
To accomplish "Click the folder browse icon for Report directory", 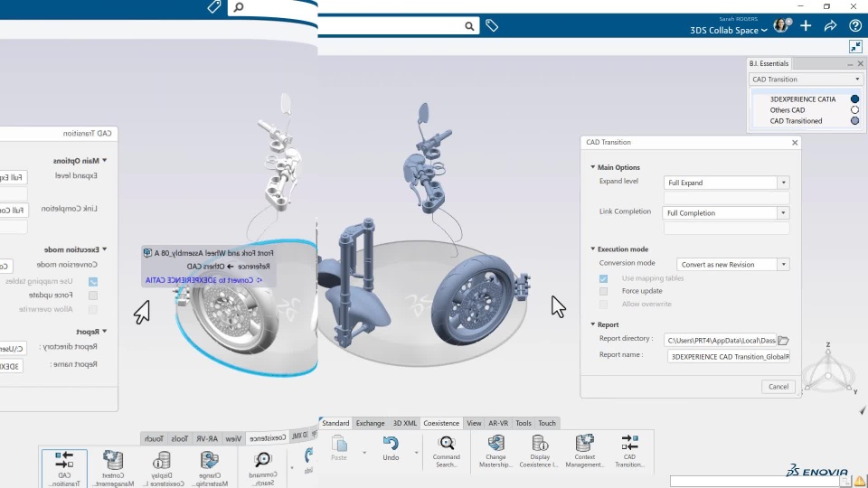I will (x=783, y=341).
